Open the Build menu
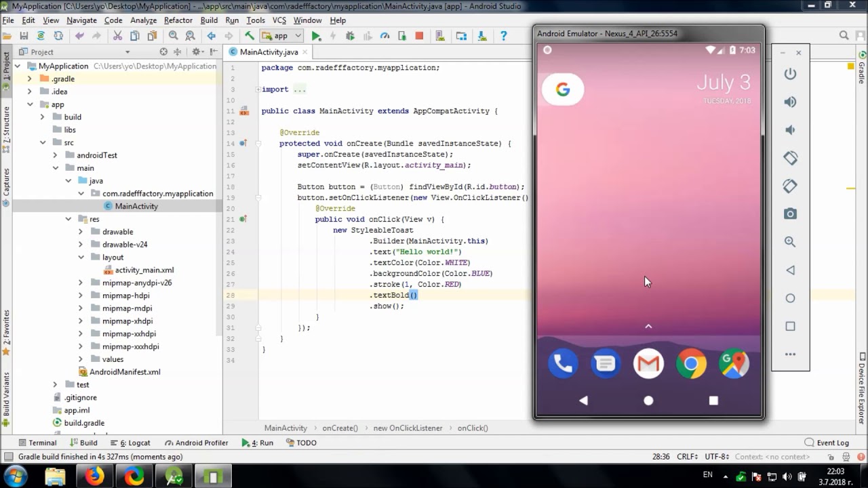Viewport: 868px width, 488px height. click(209, 20)
